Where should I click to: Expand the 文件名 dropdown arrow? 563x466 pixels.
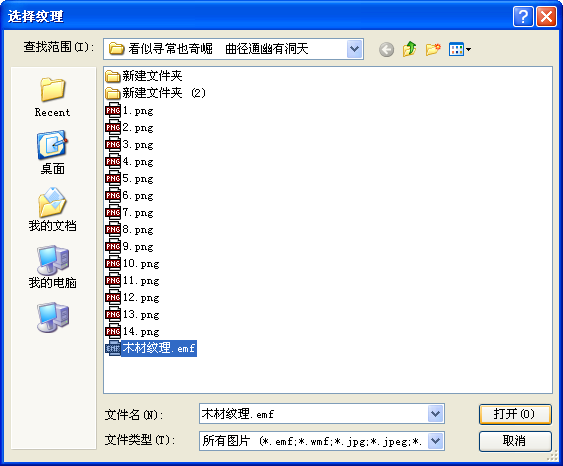[x=436, y=414]
